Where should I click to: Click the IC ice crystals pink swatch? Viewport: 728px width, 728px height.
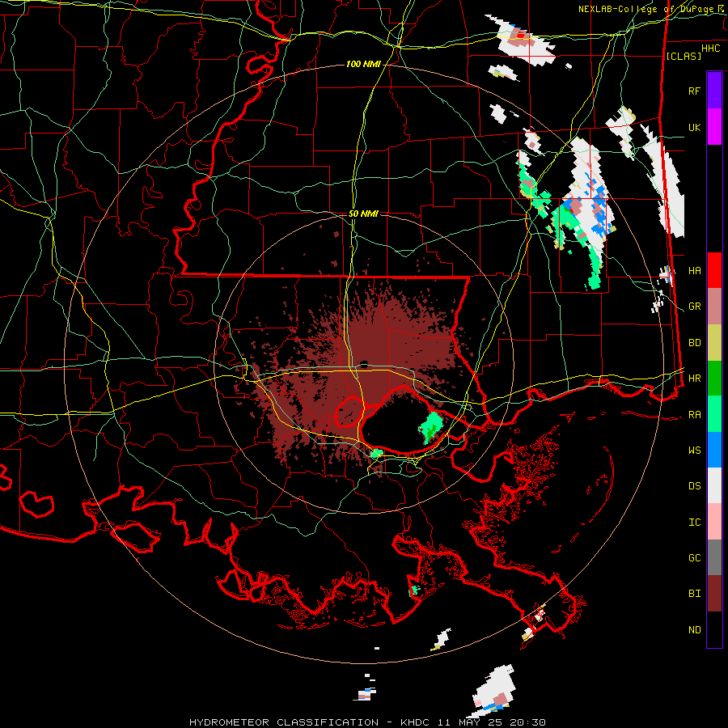pos(714,522)
